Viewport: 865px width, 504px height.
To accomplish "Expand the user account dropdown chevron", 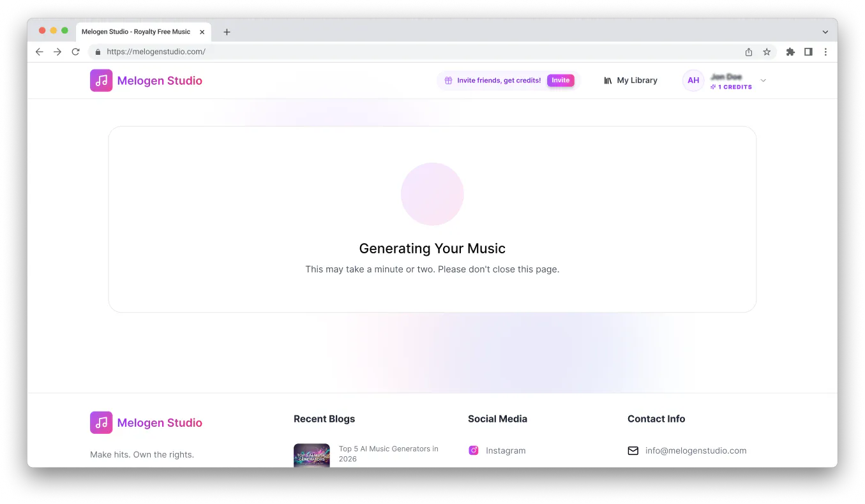I will point(763,80).
